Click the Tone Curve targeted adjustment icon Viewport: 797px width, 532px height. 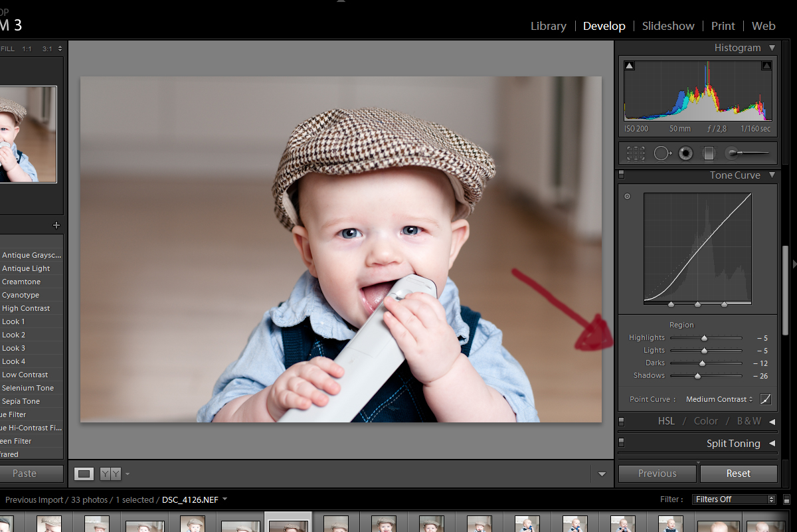(x=627, y=197)
